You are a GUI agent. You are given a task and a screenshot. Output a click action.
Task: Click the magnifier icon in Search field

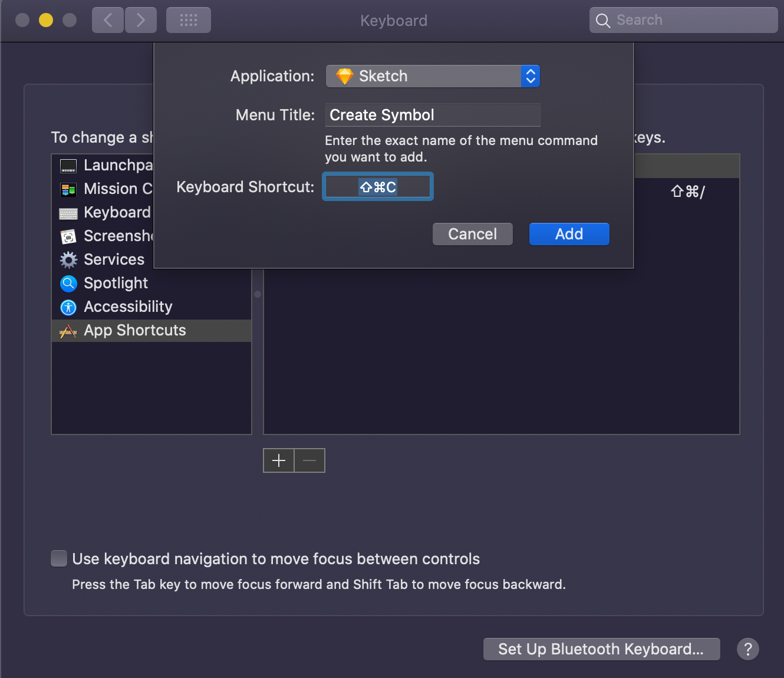(x=602, y=21)
